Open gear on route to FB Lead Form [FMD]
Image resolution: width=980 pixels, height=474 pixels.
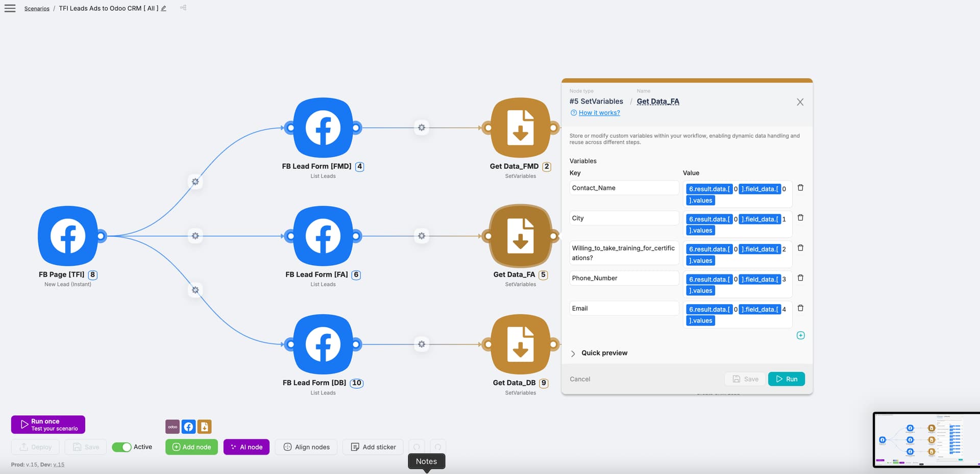(195, 182)
